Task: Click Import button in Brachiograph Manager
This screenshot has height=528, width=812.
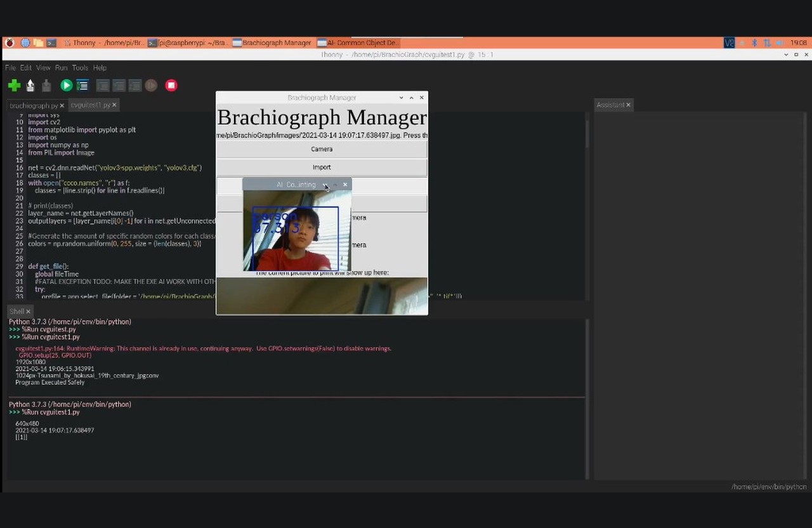Action: coord(322,167)
